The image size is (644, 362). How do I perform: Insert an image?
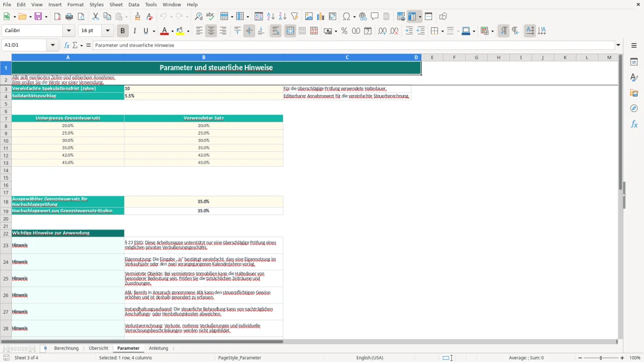pyautogui.click(x=309, y=17)
